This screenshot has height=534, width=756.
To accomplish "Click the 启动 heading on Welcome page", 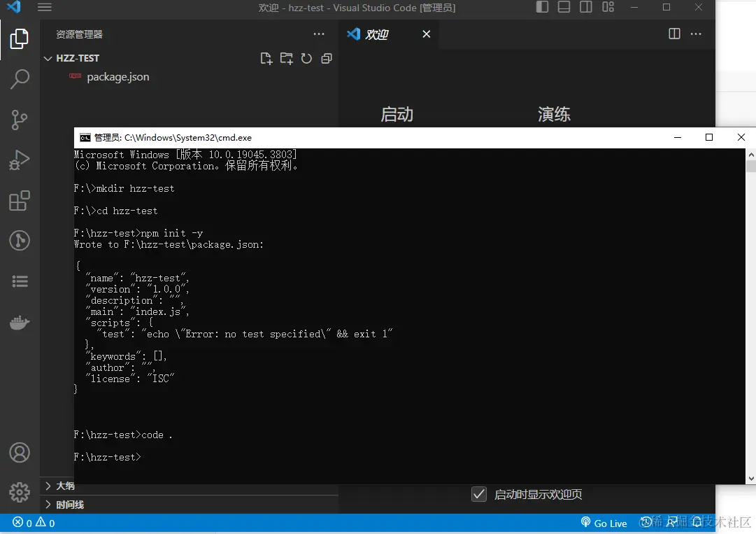I will click(x=397, y=114).
